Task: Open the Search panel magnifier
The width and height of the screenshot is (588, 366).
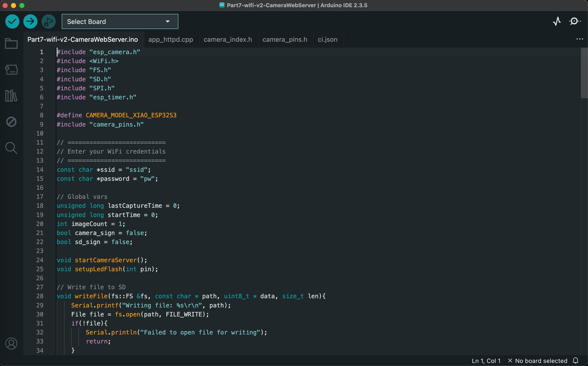Action: (11, 148)
